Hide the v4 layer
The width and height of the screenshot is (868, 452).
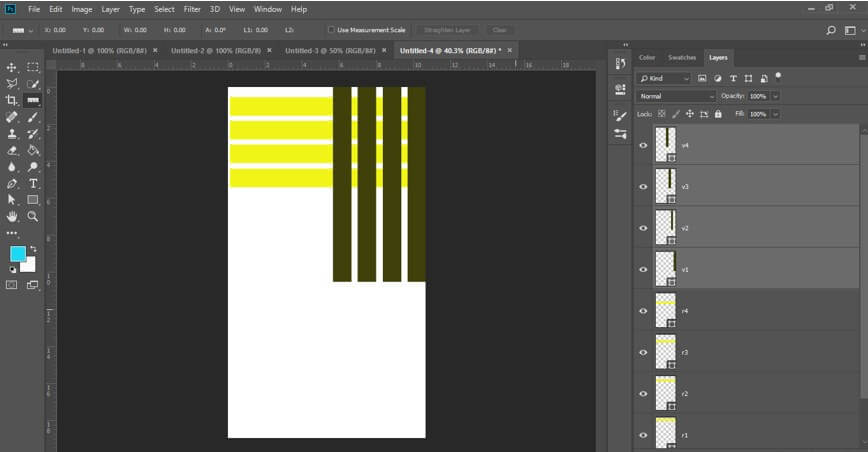643,145
